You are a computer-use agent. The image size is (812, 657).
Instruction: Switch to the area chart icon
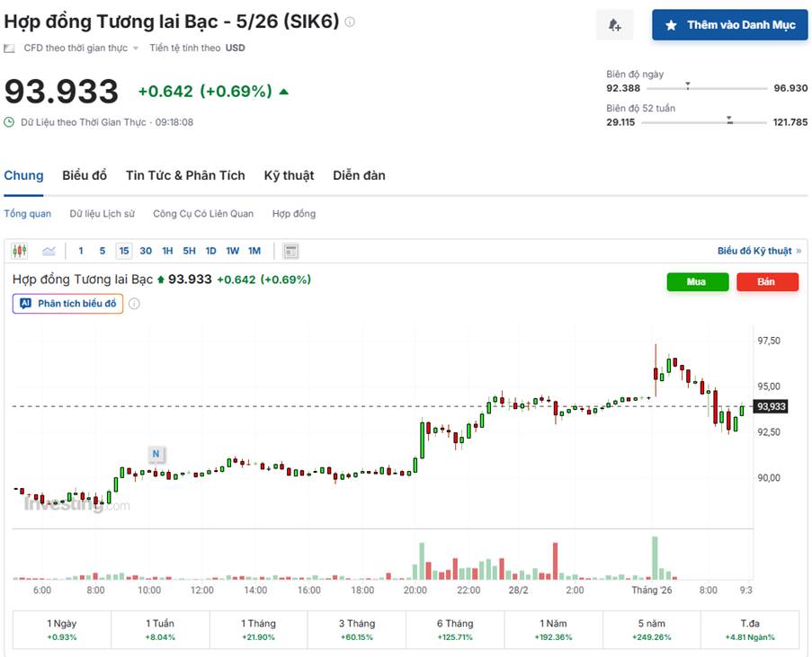[49, 251]
